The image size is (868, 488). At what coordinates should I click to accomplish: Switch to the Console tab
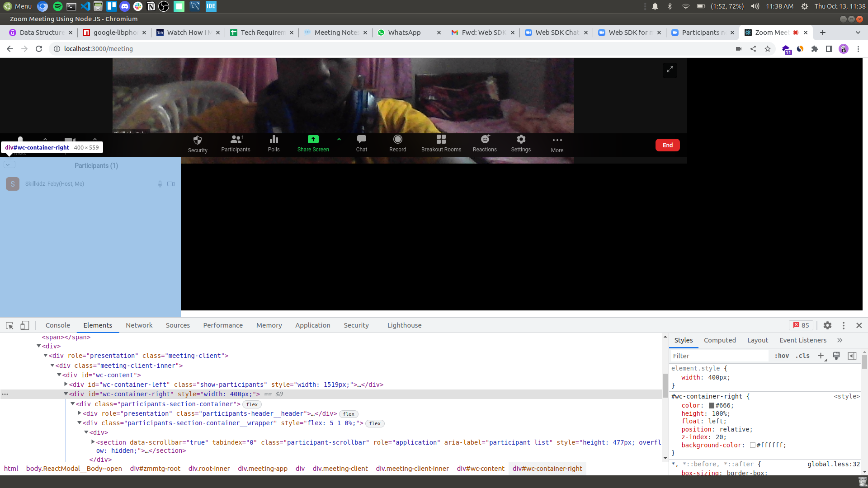click(x=58, y=325)
